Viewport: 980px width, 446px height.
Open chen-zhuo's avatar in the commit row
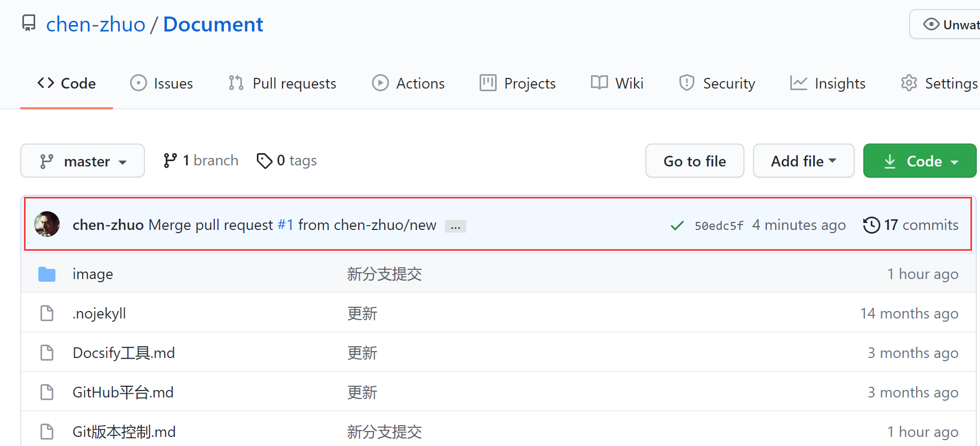coord(47,225)
